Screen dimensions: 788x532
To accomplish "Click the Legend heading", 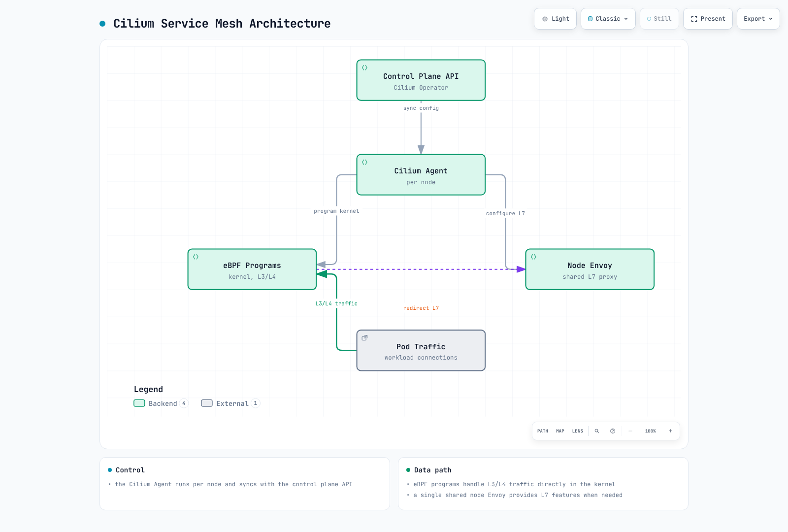I will (x=148, y=390).
